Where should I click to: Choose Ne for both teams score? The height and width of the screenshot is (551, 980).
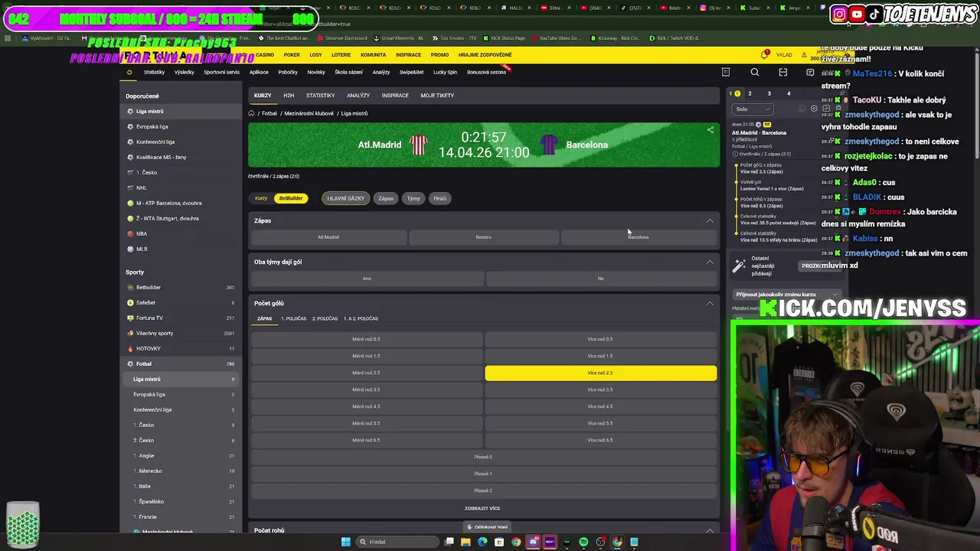pyautogui.click(x=601, y=279)
